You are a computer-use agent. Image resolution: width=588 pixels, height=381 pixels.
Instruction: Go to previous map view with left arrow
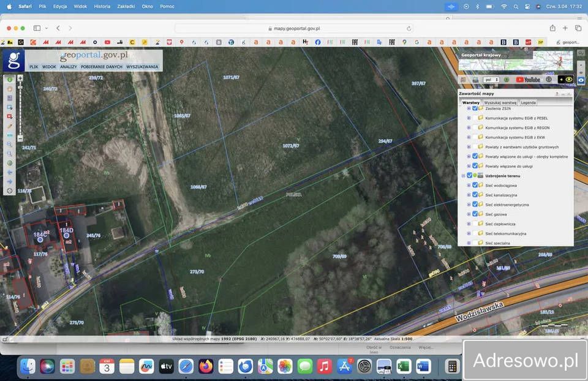pos(10,172)
